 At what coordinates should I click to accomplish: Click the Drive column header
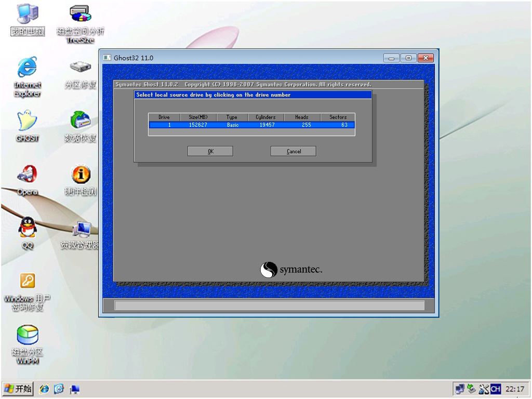(164, 117)
